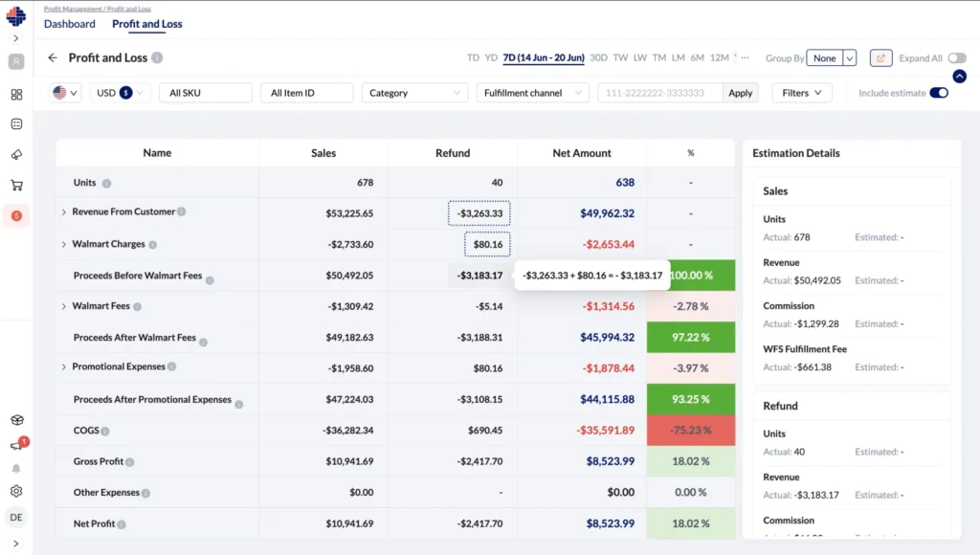Image resolution: width=980 pixels, height=555 pixels.
Task: Open the settings gear icon
Action: (17, 491)
